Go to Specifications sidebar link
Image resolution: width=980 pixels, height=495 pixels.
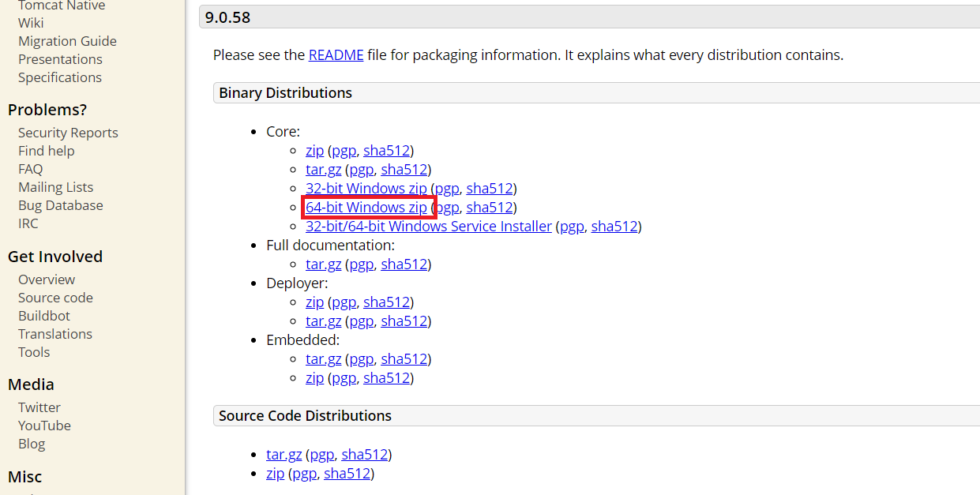(x=60, y=77)
